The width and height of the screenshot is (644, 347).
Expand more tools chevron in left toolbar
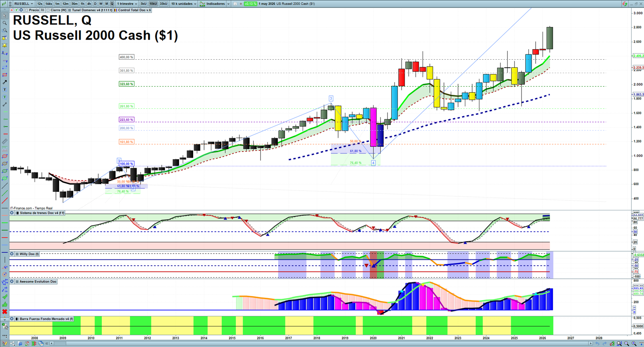4,320
